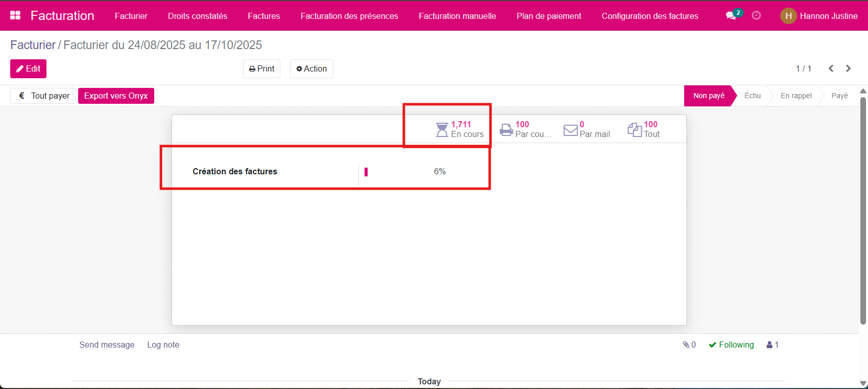
Task: Click the Export vers Onyx button
Action: click(x=116, y=96)
